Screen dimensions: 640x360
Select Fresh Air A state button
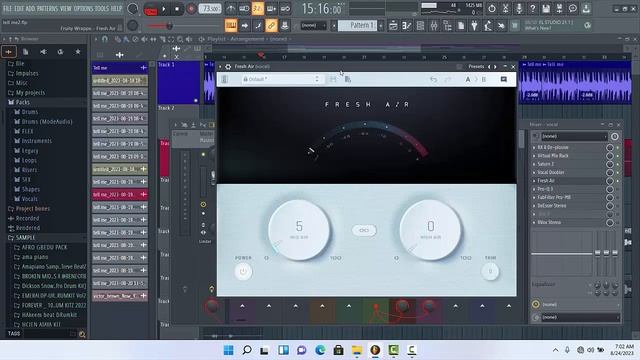point(468,79)
